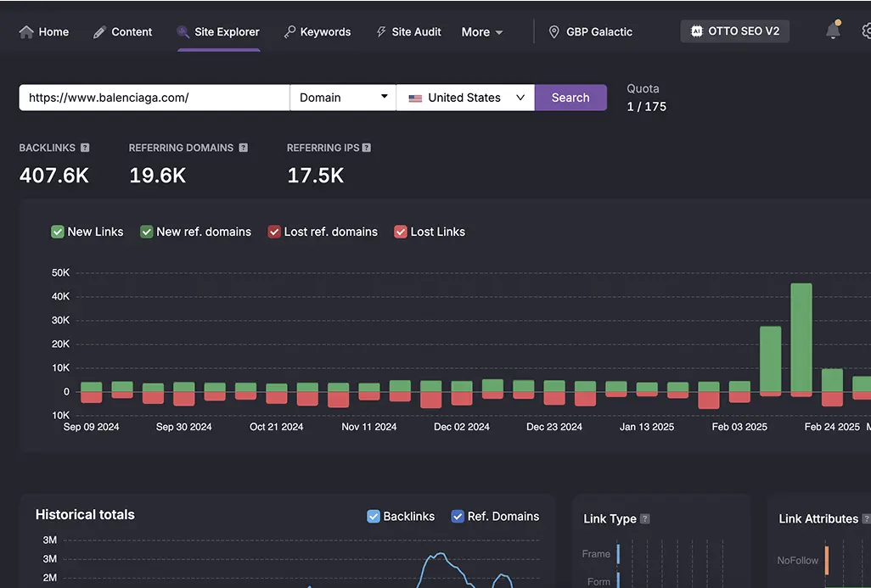Uncheck the New Links checkbox
The image size is (871, 588).
tap(57, 232)
